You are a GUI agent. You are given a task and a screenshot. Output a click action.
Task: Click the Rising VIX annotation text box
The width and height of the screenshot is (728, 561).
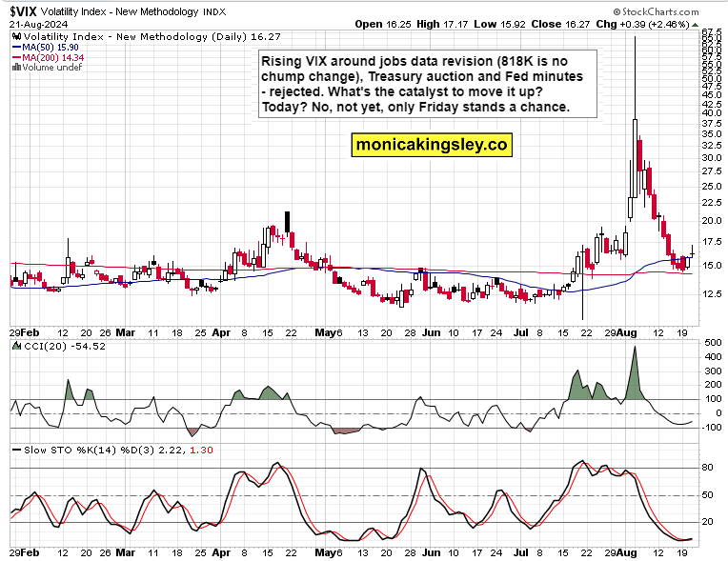click(419, 86)
